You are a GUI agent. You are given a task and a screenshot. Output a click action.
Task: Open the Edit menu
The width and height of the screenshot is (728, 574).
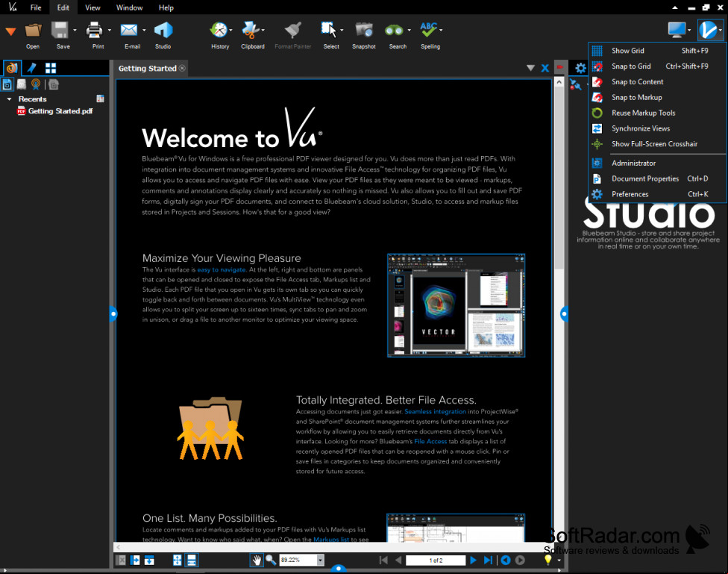[x=63, y=7]
